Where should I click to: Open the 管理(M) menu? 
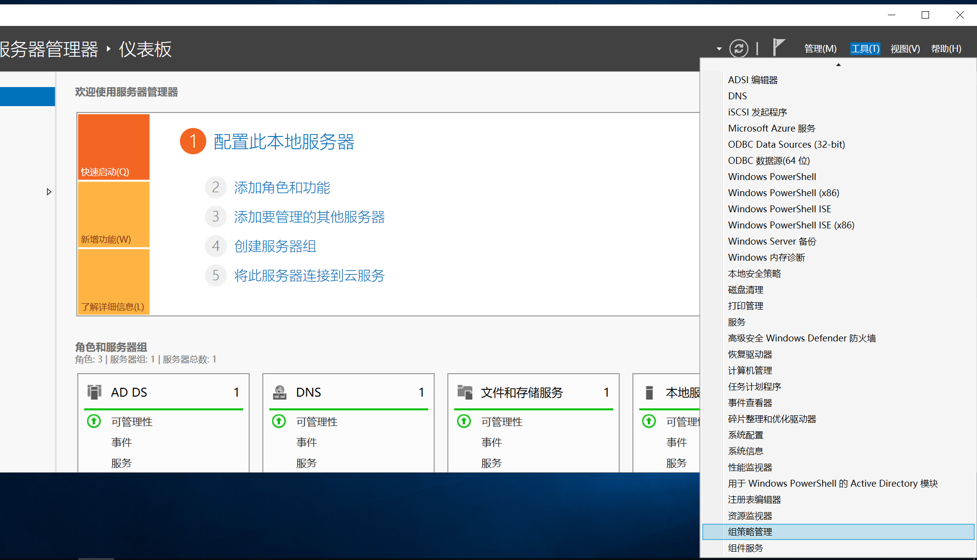[x=820, y=49]
